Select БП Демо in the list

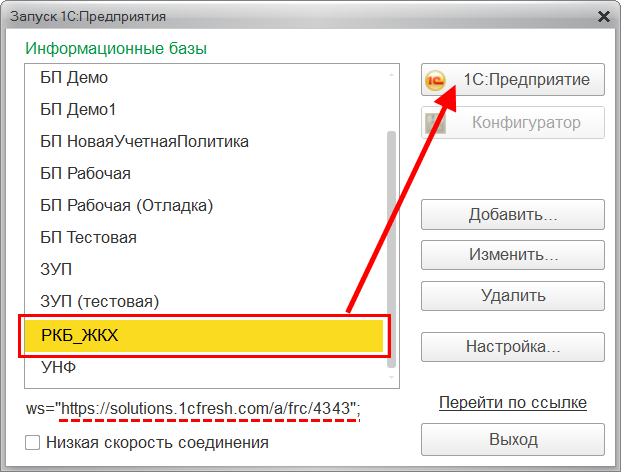tap(206, 78)
